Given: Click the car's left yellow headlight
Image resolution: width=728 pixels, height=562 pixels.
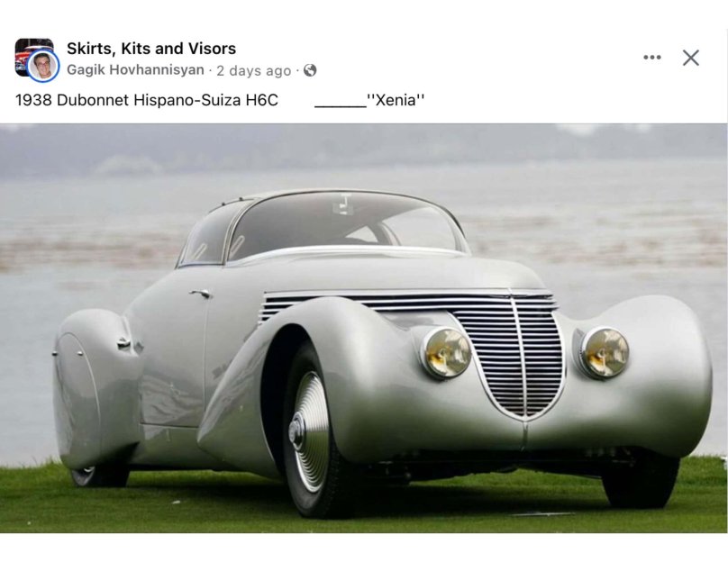Looking at the screenshot, I should point(447,353).
